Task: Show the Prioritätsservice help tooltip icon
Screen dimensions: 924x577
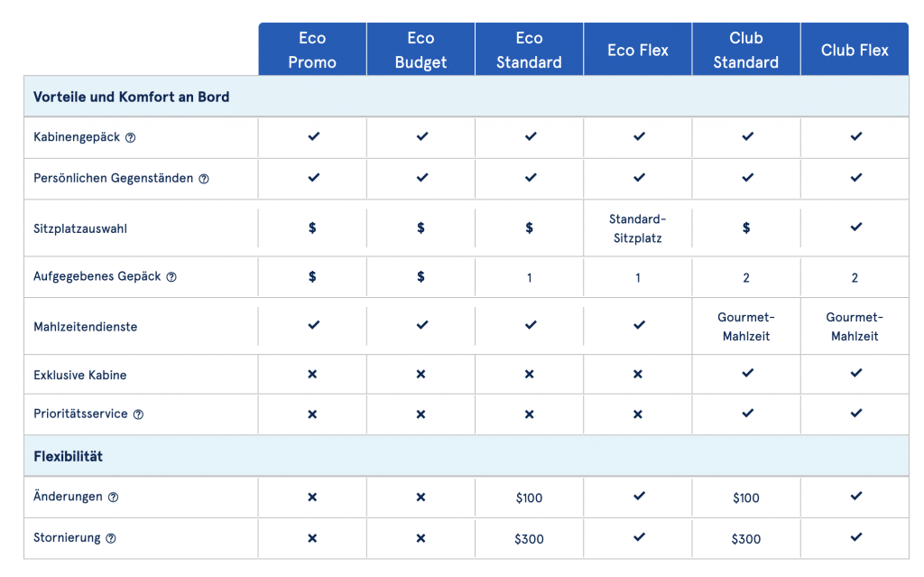Action: coord(138,414)
